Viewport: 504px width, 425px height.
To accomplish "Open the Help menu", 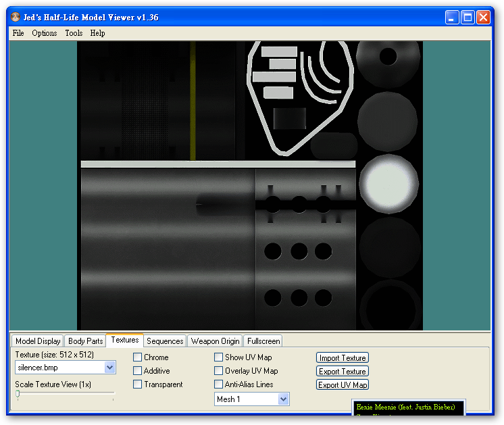I will tap(97, 33).
